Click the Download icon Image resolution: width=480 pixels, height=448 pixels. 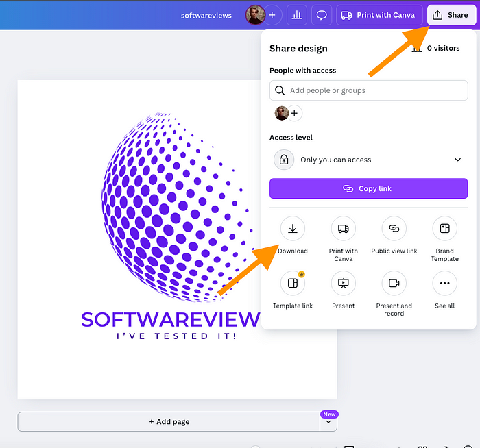click(x=293, y=228)
